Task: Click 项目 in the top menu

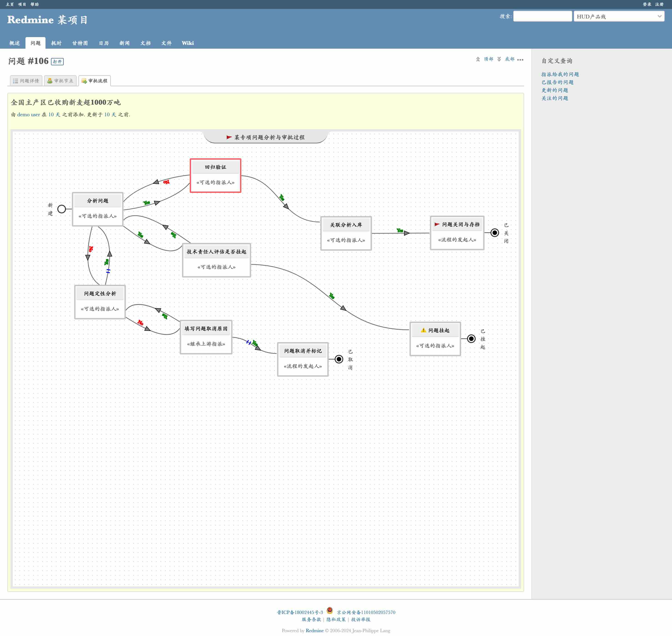Action: point(22,4)
